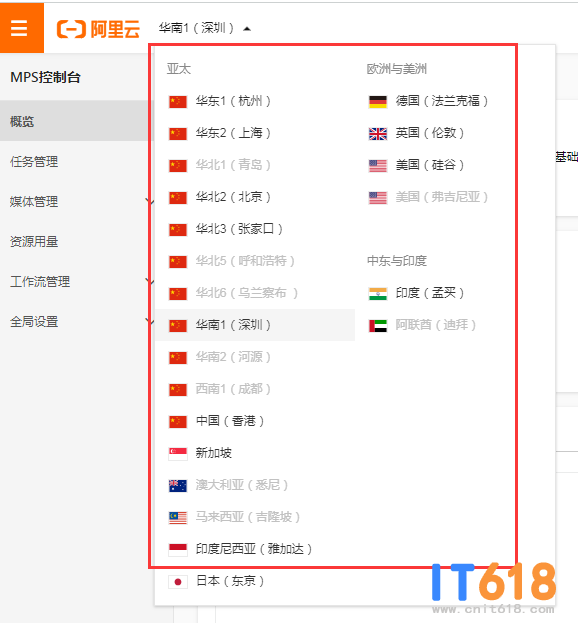The image size is (578, 623).
Task: Click the MPS控制台 title
Action: 45,77
